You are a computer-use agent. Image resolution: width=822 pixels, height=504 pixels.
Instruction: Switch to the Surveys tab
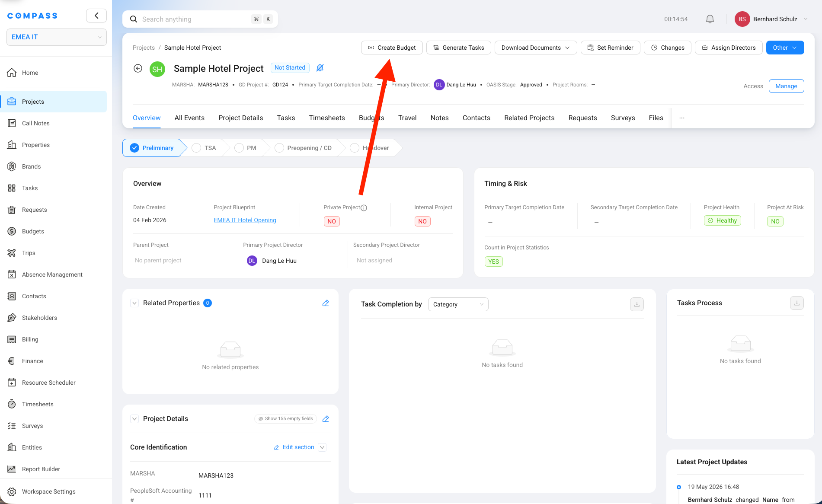(x=623, y=118)
